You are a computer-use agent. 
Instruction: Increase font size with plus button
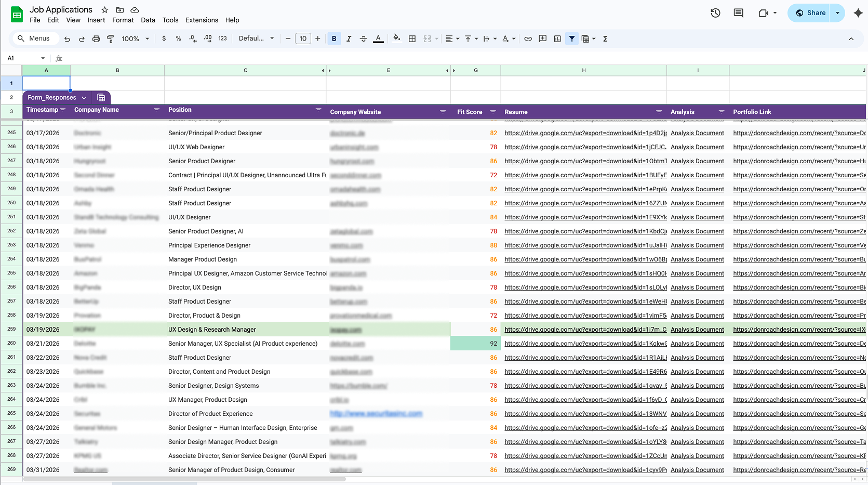click(x=318, y=38)
